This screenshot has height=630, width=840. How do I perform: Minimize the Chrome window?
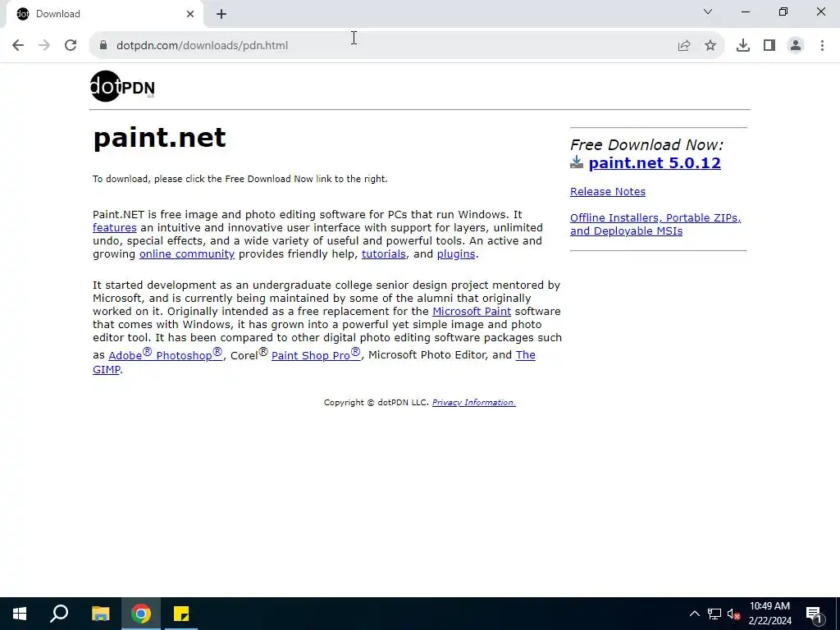tap(745, 11)
